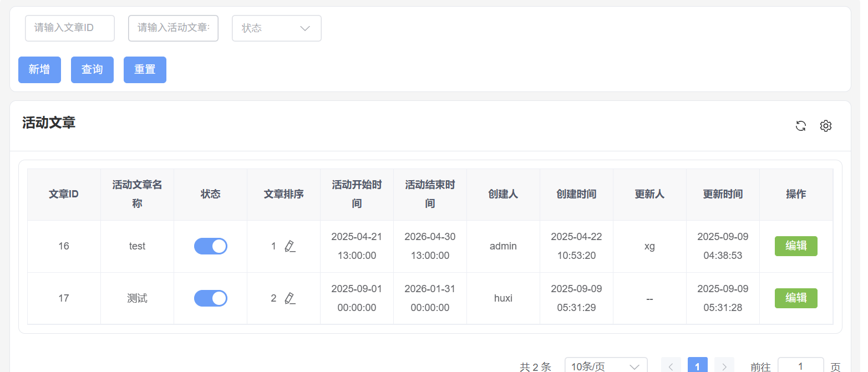Click creator cell admin
Image resolution: width=868 pixels, height=372 pixels.
(503, 246)
